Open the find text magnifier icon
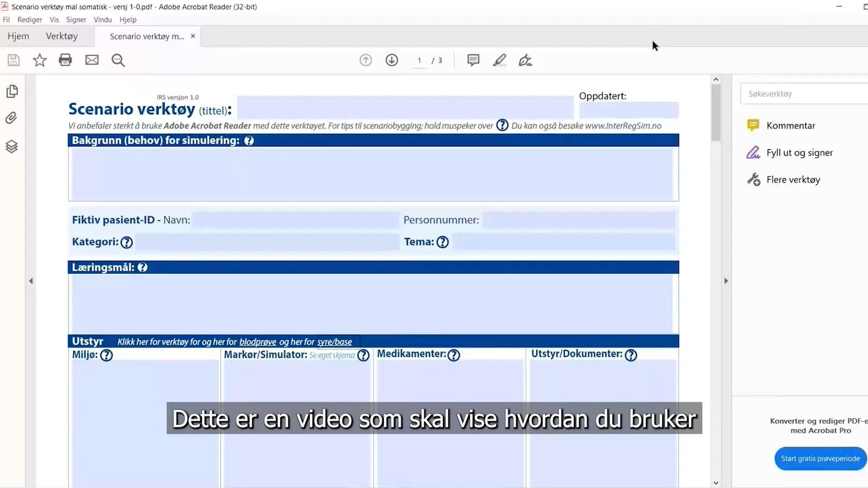This screenshot has width=868, height=488. pos(118,60)
